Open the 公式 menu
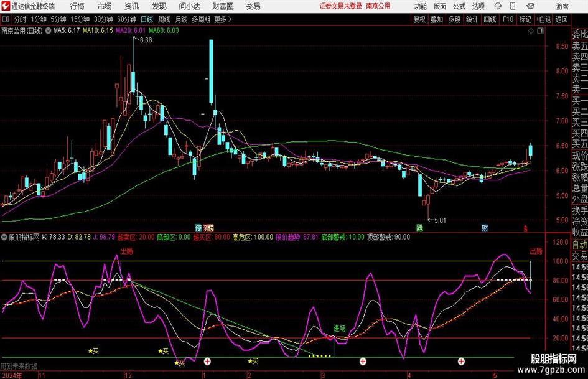The image size is (588, 379). (459, 6)
